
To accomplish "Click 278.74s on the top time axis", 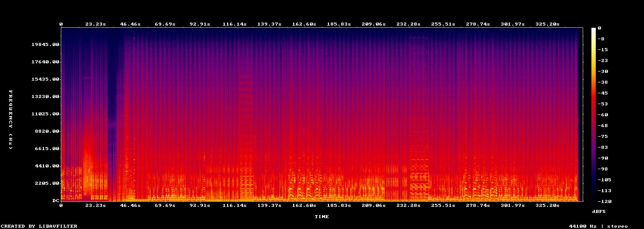I will [x=478, y=24].
